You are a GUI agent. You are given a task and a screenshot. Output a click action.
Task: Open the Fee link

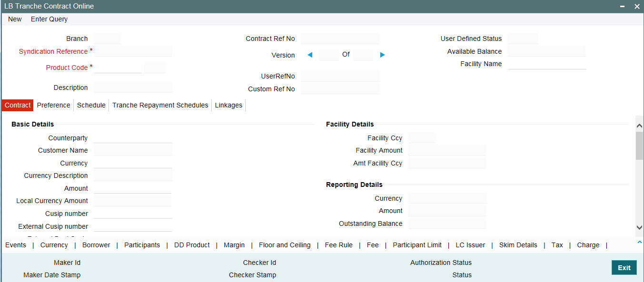point(373,245)
